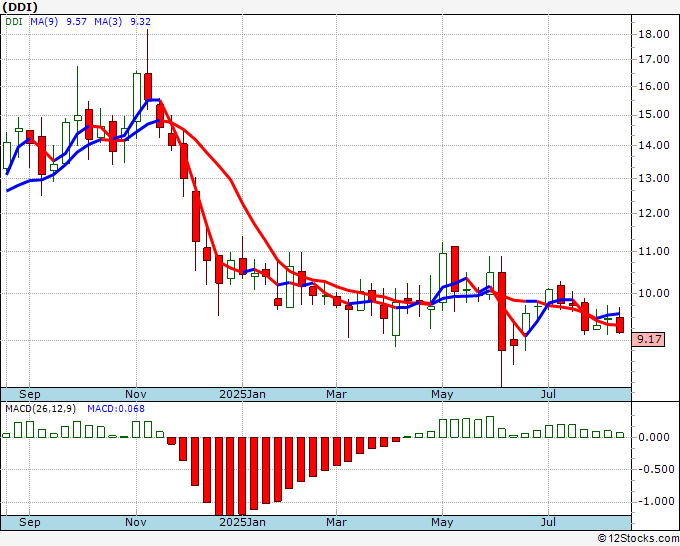Viewport: 680px width, 546px height.
Task: Click the MACD:0.068 value label
Action: [116, 409]
